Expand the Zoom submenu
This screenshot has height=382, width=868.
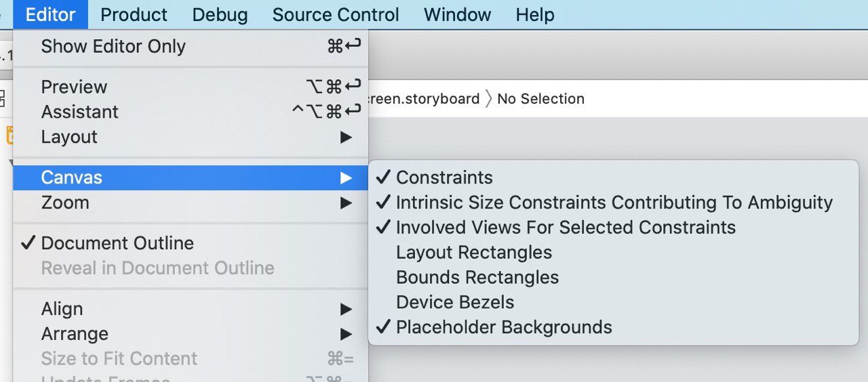coord(191,203)
